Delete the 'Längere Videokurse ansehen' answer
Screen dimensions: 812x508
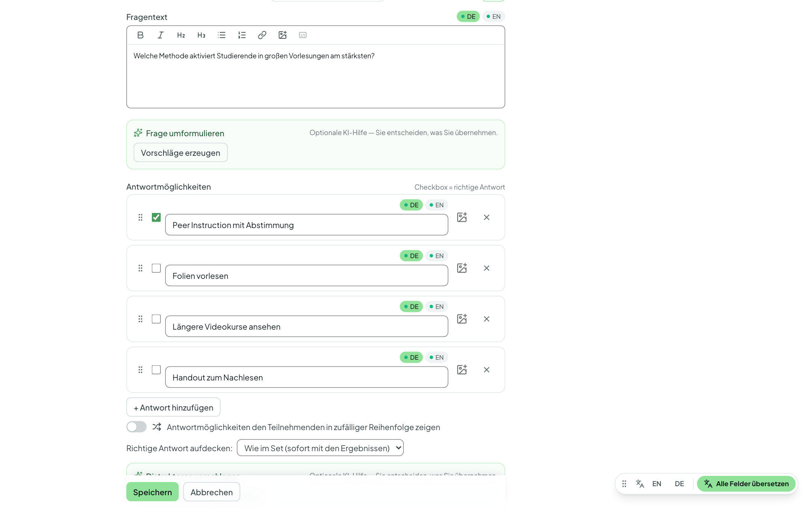point(486,319)
